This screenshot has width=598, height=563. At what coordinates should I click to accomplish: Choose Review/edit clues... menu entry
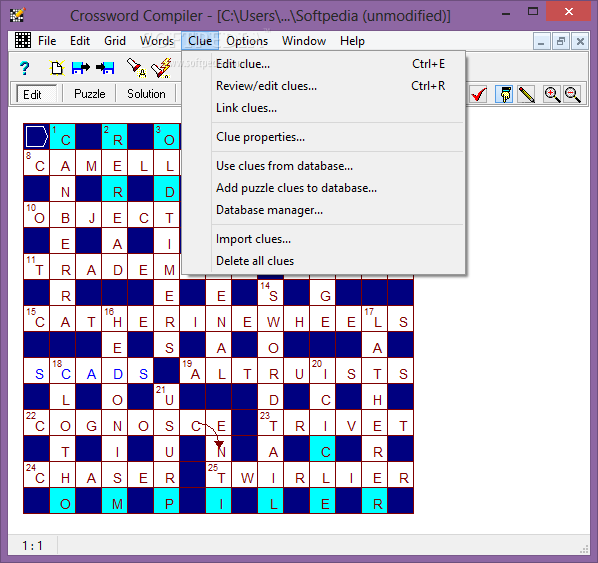323,86
